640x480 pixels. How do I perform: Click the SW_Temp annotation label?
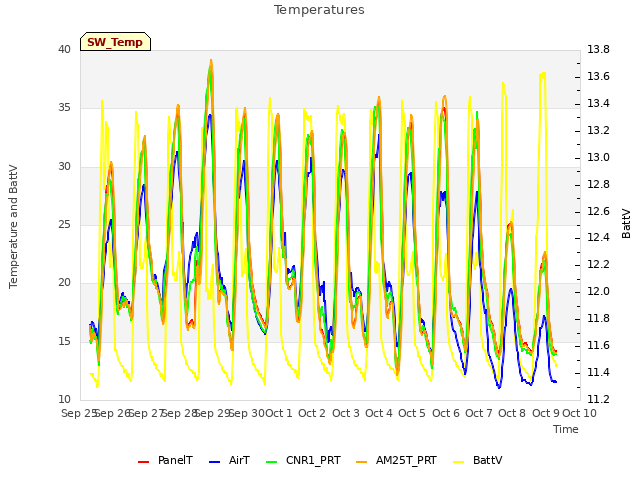tap(115, 42)
